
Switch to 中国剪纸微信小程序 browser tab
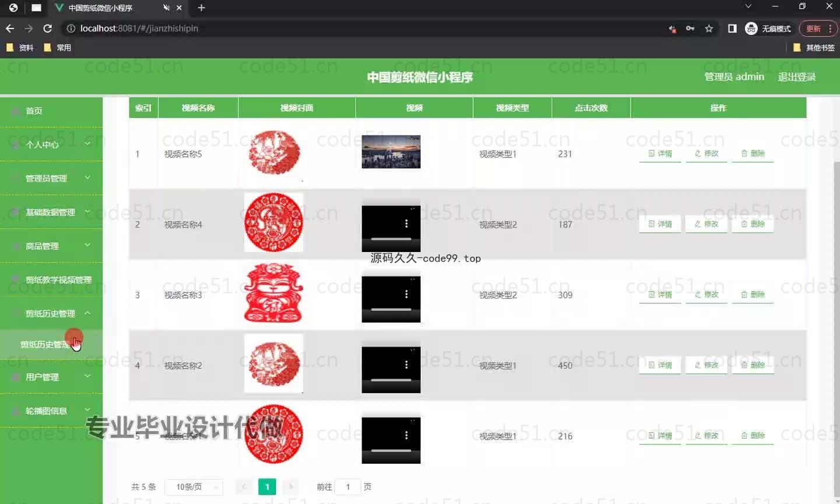pyautogui.click(x=117, y=8)
